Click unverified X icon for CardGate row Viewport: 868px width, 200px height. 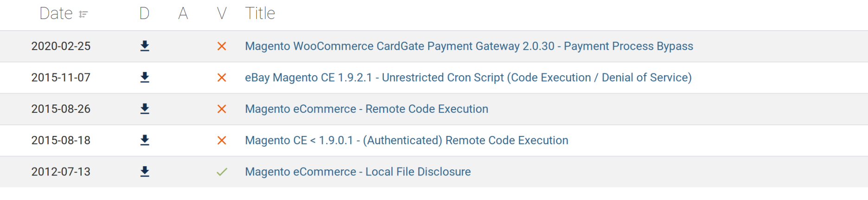(222, 46)
